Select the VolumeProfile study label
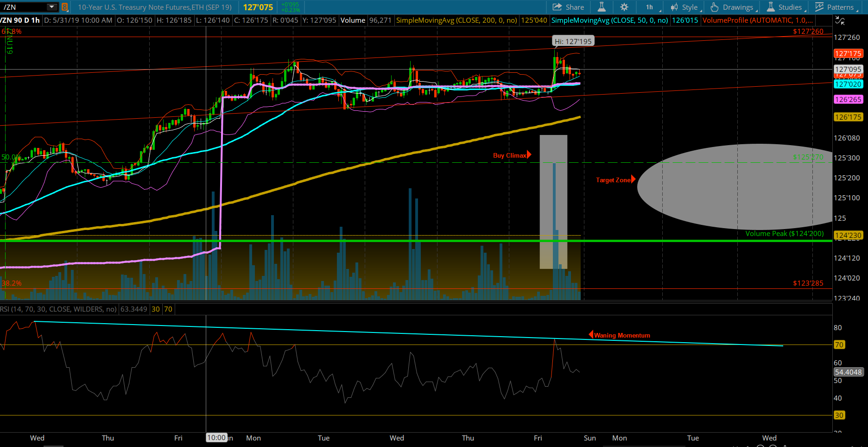 [757, 20]
